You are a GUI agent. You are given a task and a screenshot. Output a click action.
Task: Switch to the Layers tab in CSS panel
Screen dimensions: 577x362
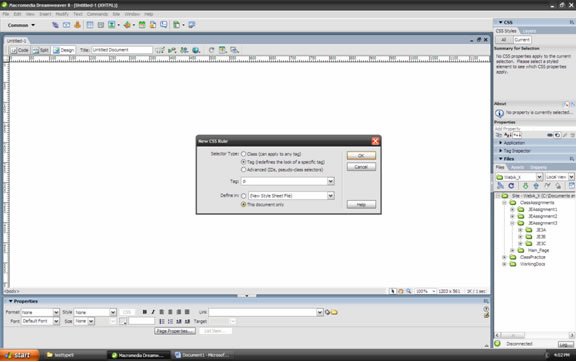[529, 31]
